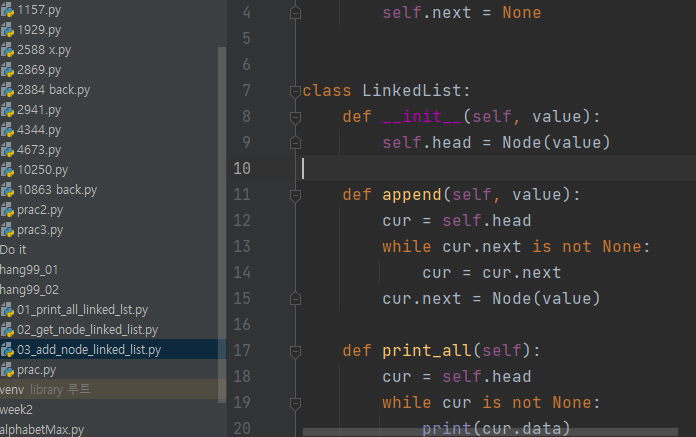Click 'self.next = None' on line 4
The height and width of the screenshot is (437, 696).
462,12
